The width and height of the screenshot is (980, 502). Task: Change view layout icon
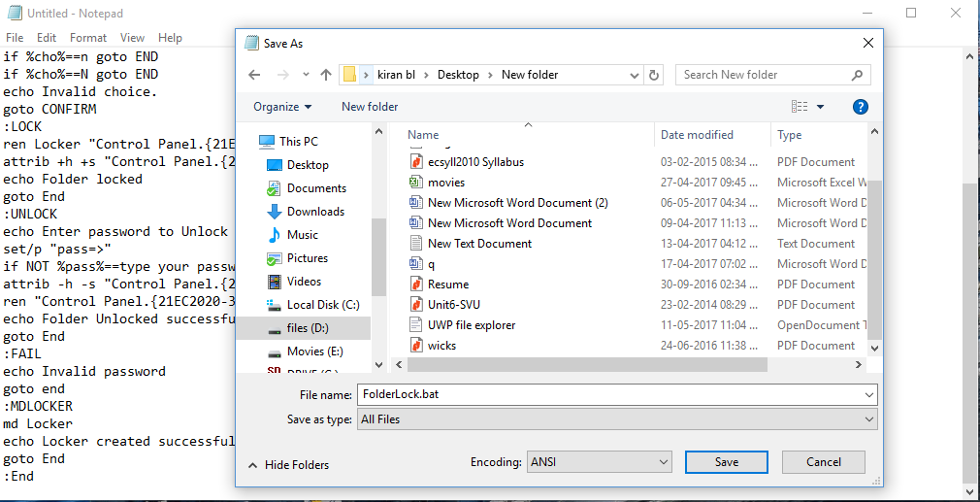[x=800, y=107]
